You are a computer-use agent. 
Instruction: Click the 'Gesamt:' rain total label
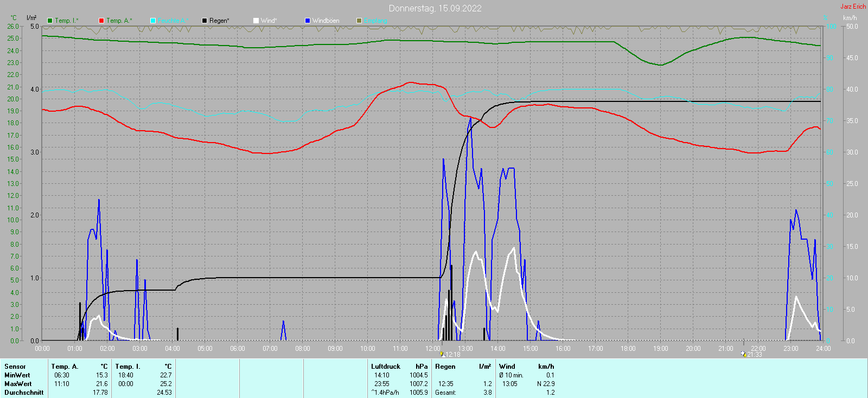[x=446, y=393]
